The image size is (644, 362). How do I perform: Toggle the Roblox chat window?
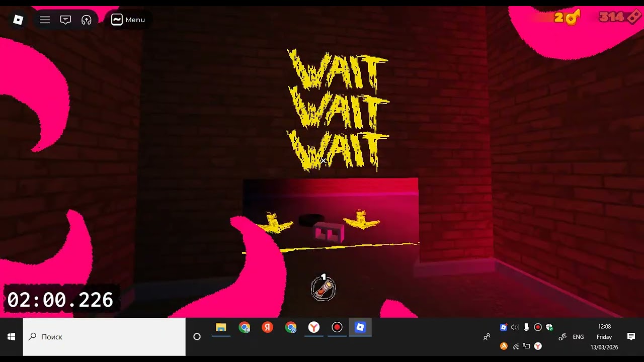click(65, 20)
